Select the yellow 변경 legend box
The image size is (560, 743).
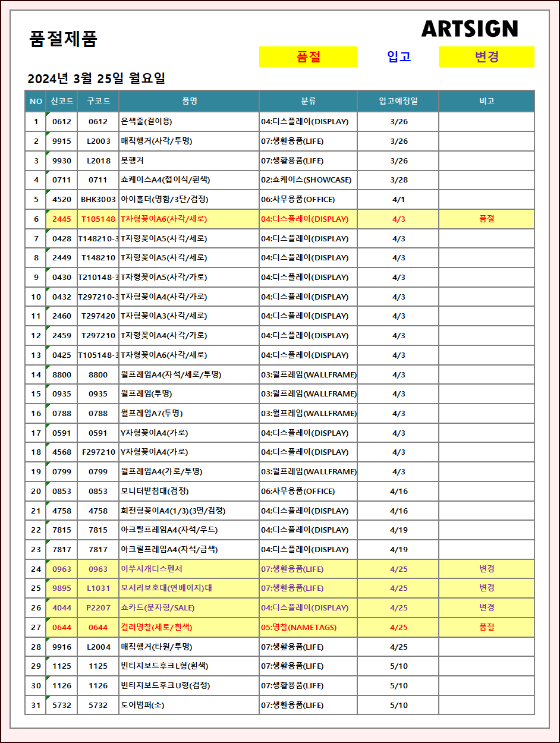(486, 57)
